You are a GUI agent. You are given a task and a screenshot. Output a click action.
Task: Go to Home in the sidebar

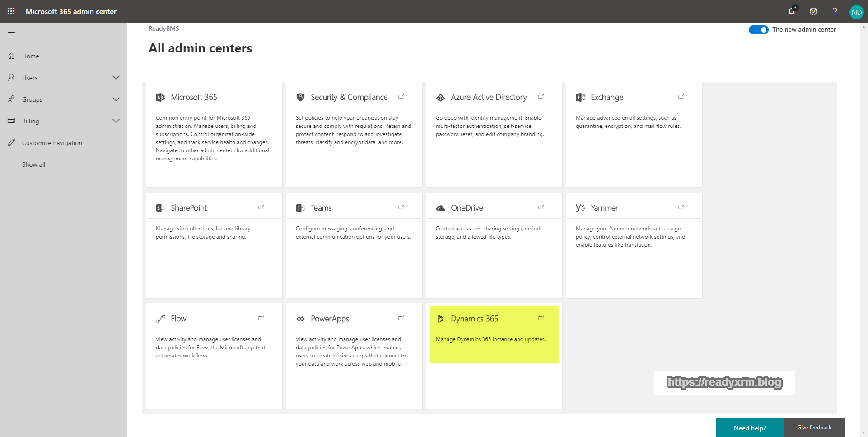pos(30,56)
